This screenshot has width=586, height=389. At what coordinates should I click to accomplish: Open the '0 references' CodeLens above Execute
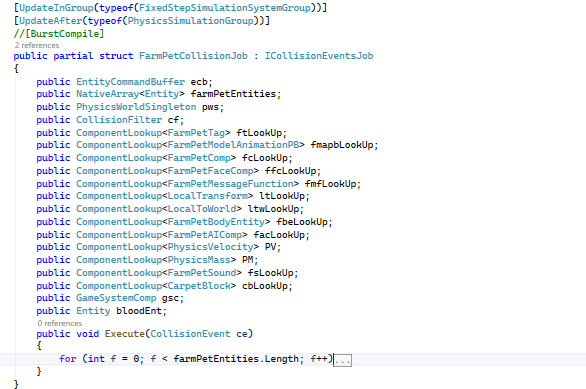point(60,323)
